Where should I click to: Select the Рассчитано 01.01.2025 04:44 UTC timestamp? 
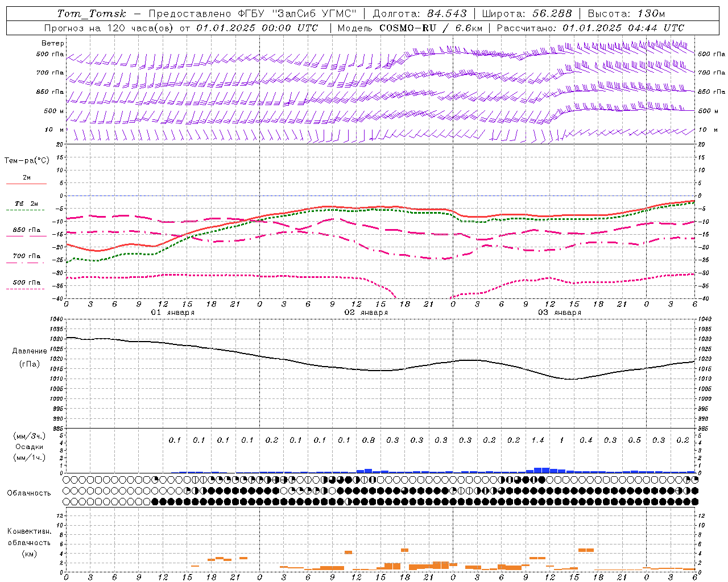[x=590, y=28]
